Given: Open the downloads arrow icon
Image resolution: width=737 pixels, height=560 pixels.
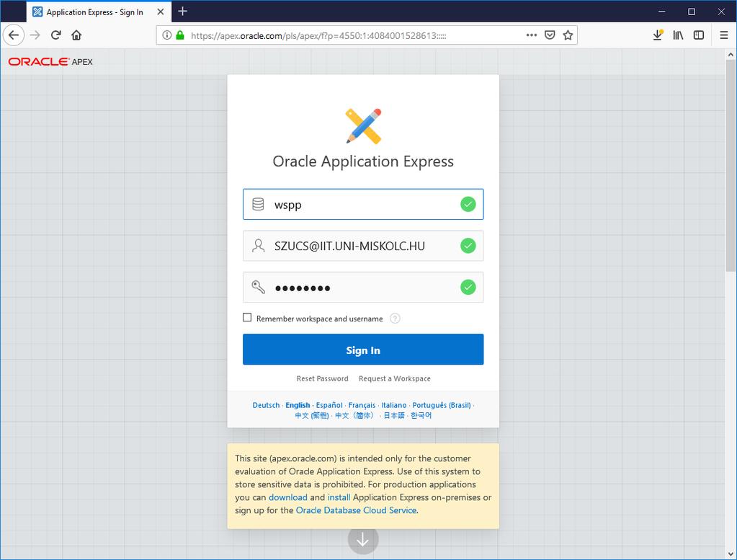Looking at the screenshot, I should (x=658, y=35).
